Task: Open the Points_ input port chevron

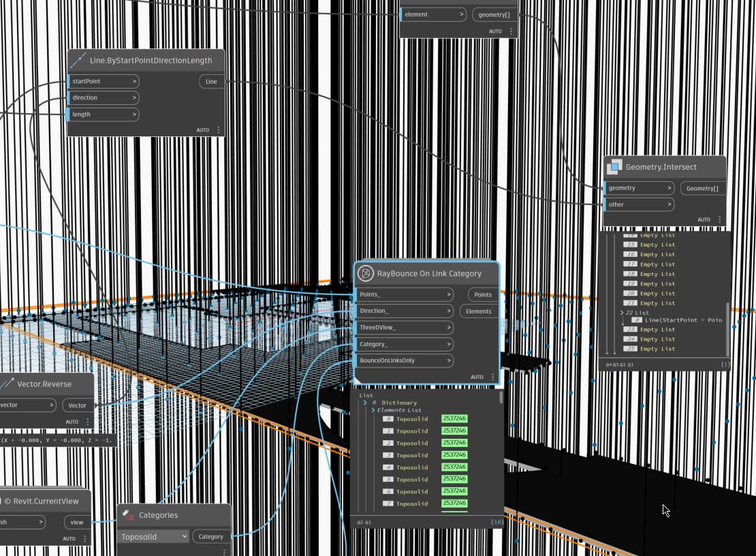Action: (x=449, y=294)
